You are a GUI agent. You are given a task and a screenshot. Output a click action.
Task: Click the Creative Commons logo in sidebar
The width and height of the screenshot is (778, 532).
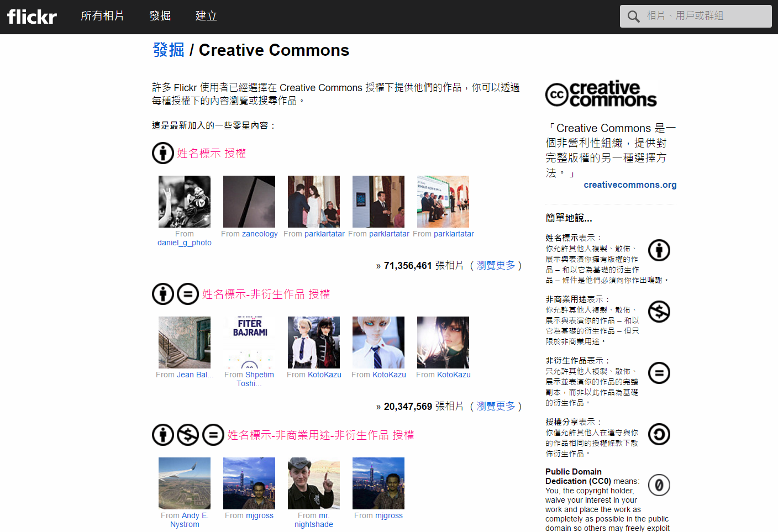[x=601, y=94]
